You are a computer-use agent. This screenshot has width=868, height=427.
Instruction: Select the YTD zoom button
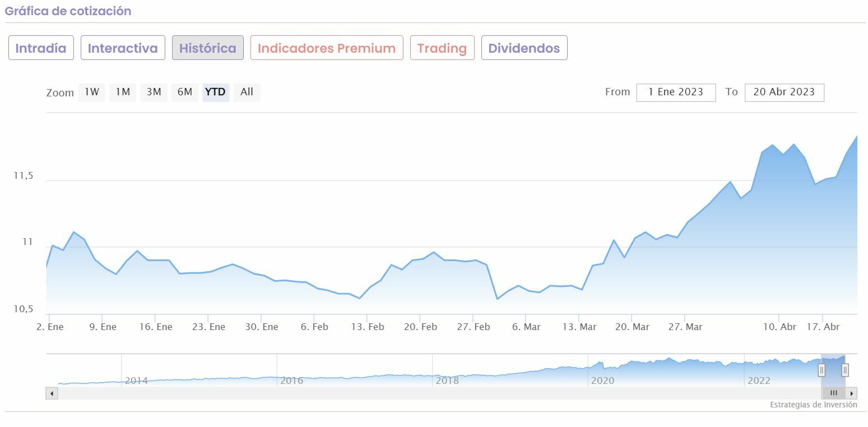pyautogui.click(x=216, y=92)
